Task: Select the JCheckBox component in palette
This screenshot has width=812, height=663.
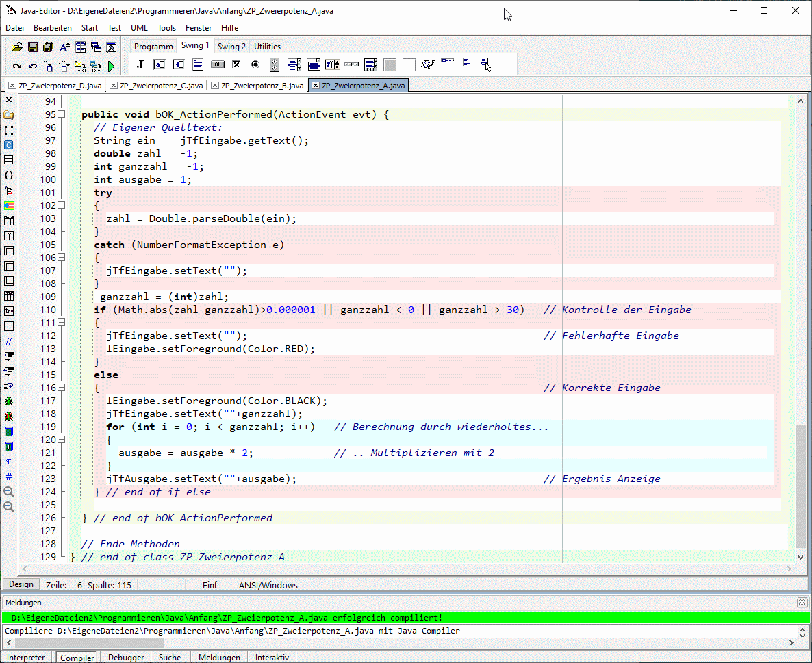Action: click(236, 64)
